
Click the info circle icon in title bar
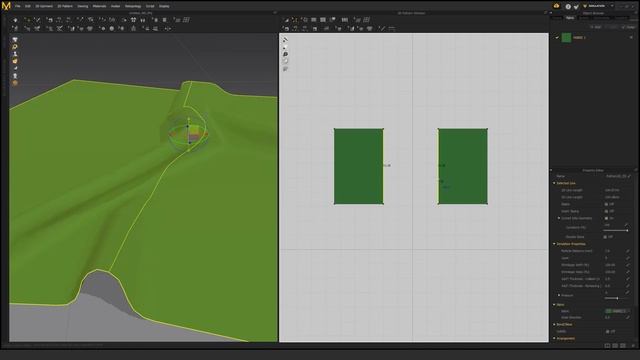pos(568,7)
